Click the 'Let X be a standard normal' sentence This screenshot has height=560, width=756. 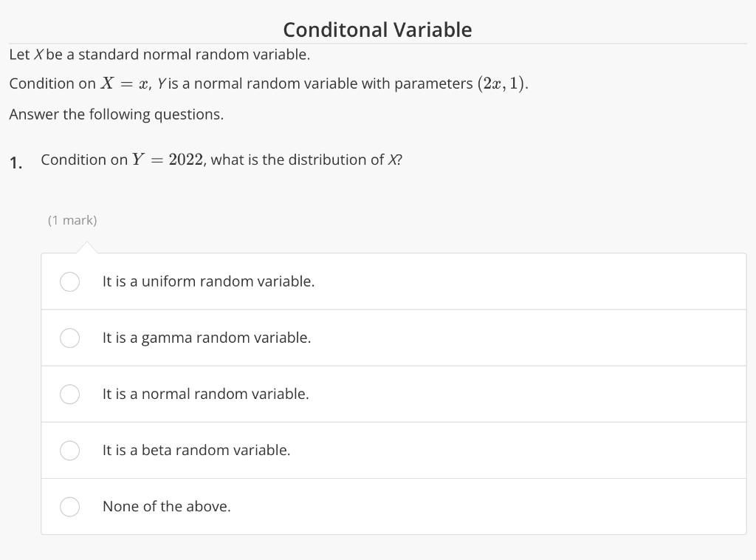pos(159,55)
